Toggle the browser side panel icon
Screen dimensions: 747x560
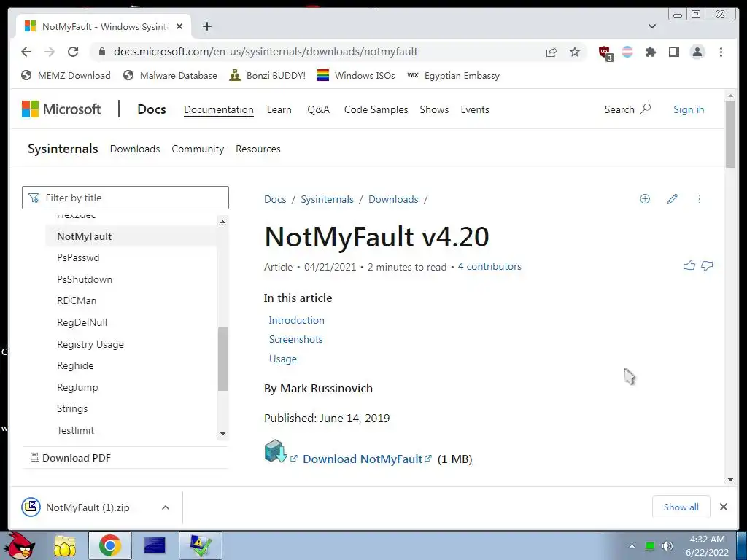[673, 52]
